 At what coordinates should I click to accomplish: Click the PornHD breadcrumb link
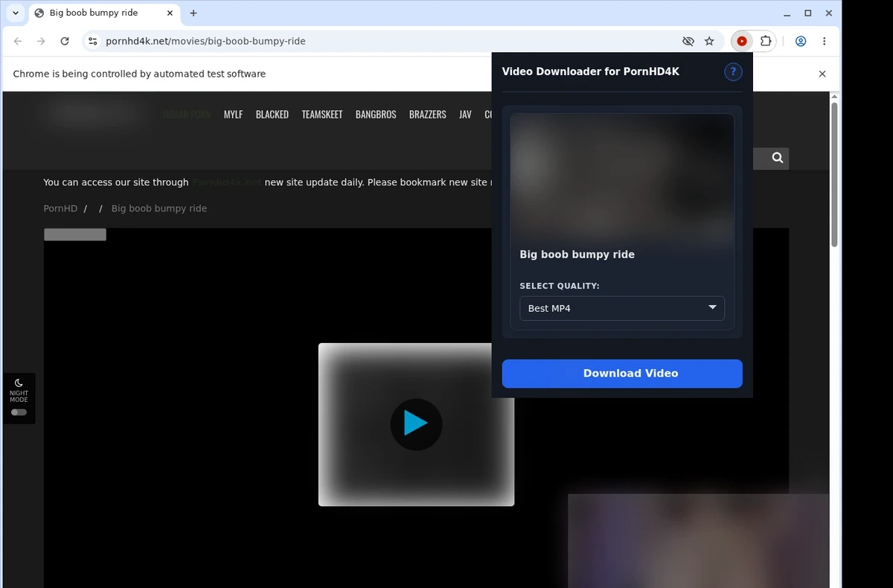[x=60, y=208]
